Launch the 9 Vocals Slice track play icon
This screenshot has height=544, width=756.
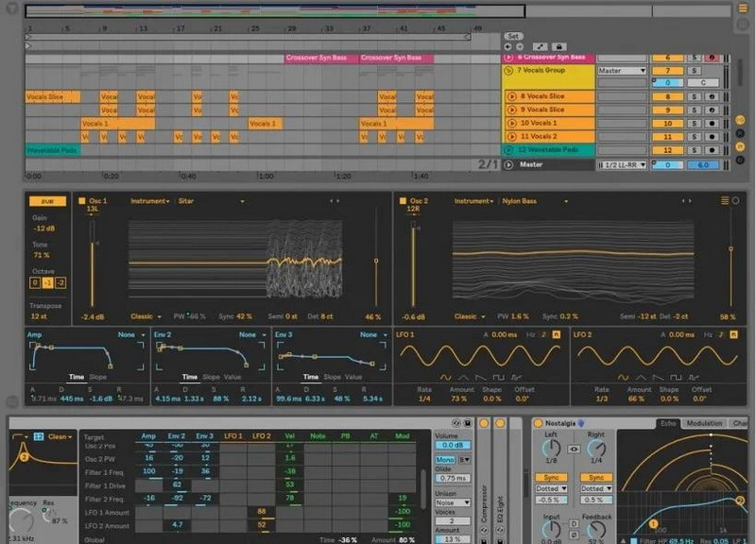pyautogui.click(x=512, y=110)
